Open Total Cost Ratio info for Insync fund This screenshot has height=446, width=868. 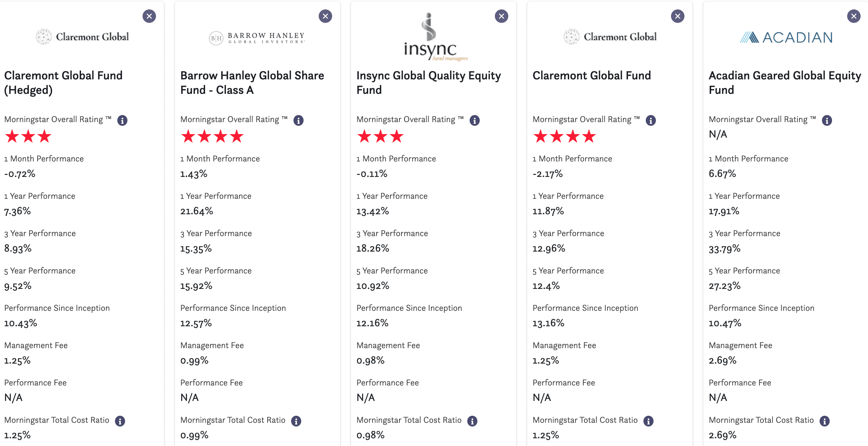(x=472, y=421)
